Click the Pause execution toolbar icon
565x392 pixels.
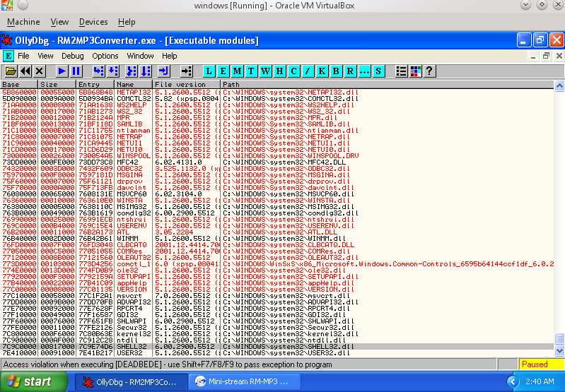[76, 71]
